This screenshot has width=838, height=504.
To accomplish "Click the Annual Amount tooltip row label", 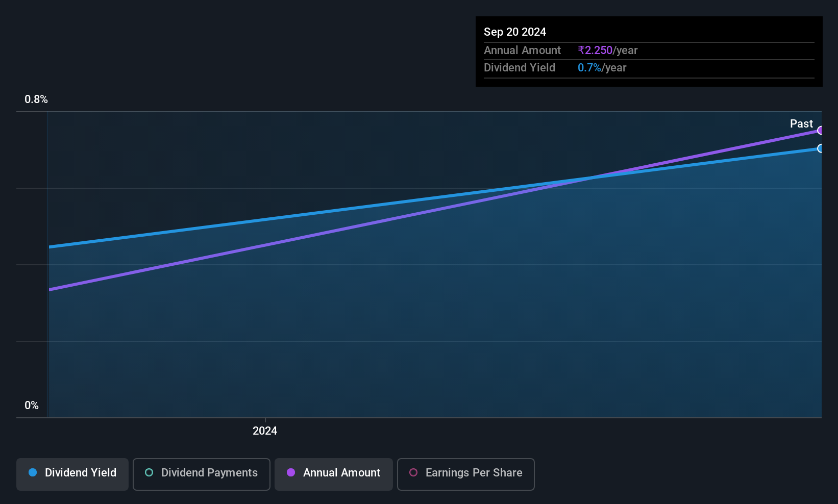I will (522, 51).
